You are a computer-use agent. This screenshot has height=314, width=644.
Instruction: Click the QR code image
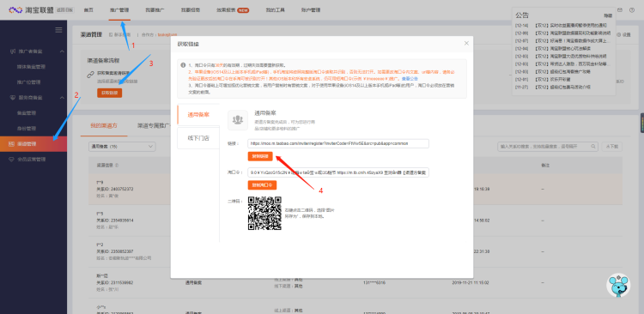264,213
